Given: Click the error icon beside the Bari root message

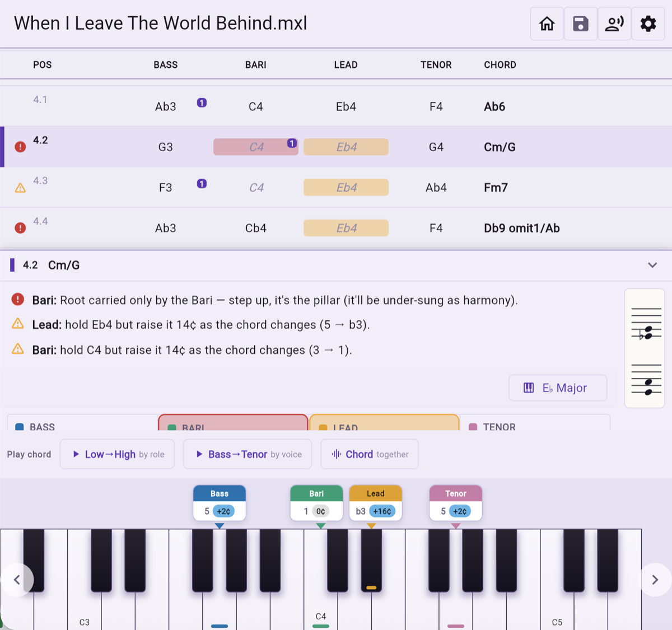Looking at the screenshot, I should click(18, 299).
